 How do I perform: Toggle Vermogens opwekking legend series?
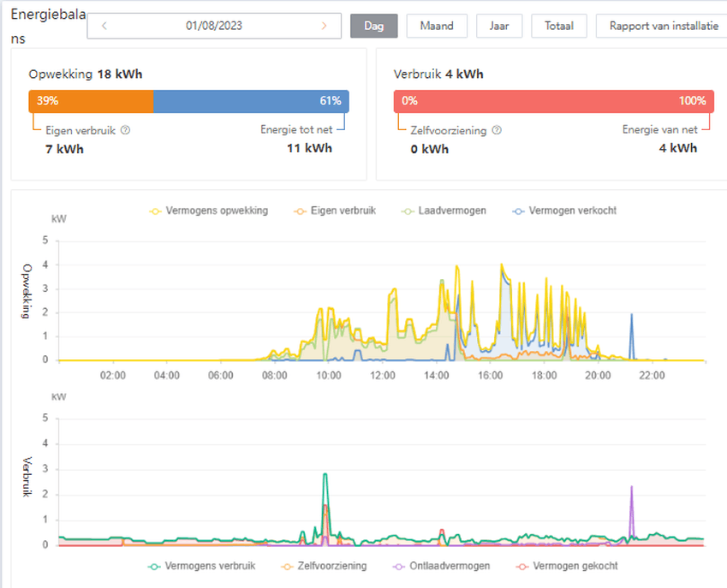click(x=209, y=211)
